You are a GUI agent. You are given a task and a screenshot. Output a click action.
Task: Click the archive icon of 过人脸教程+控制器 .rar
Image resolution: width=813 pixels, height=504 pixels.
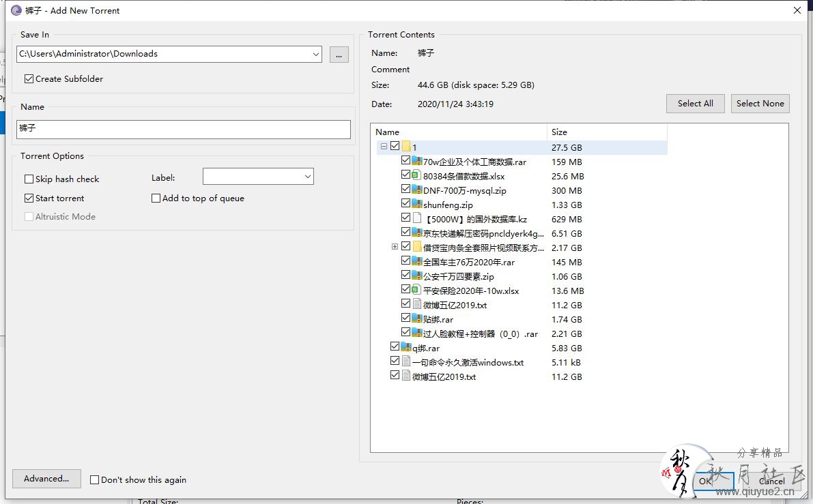(x=417, y=333)
